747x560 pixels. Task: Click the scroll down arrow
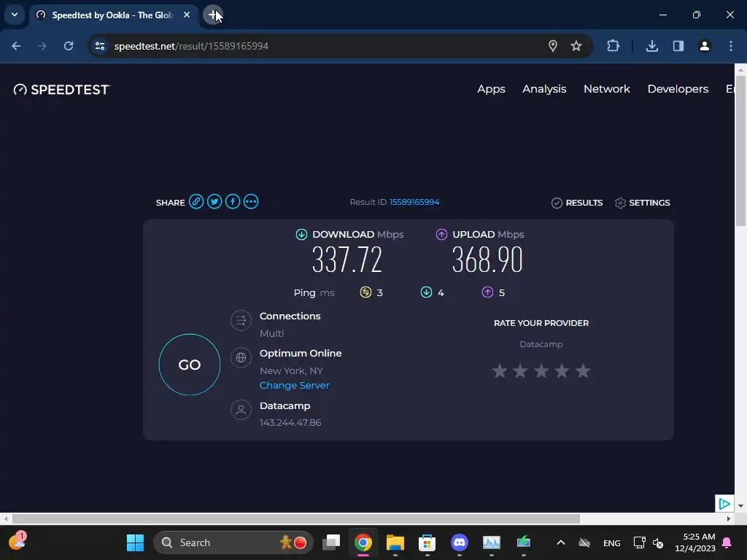click(741, 506)
